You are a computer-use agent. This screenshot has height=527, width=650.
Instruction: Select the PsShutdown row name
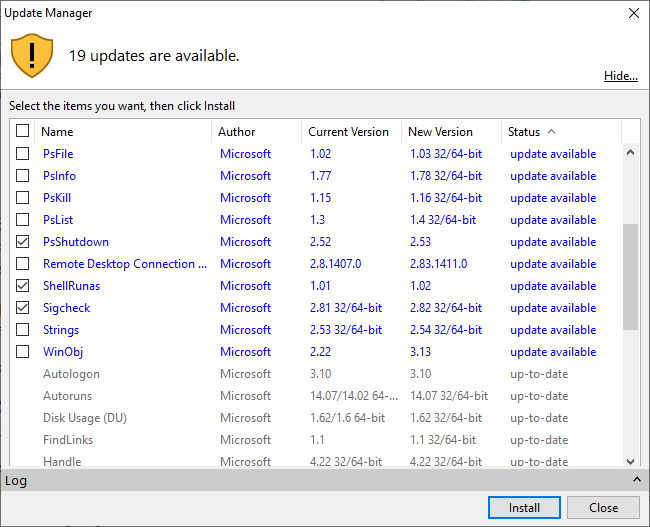[76, 242]
